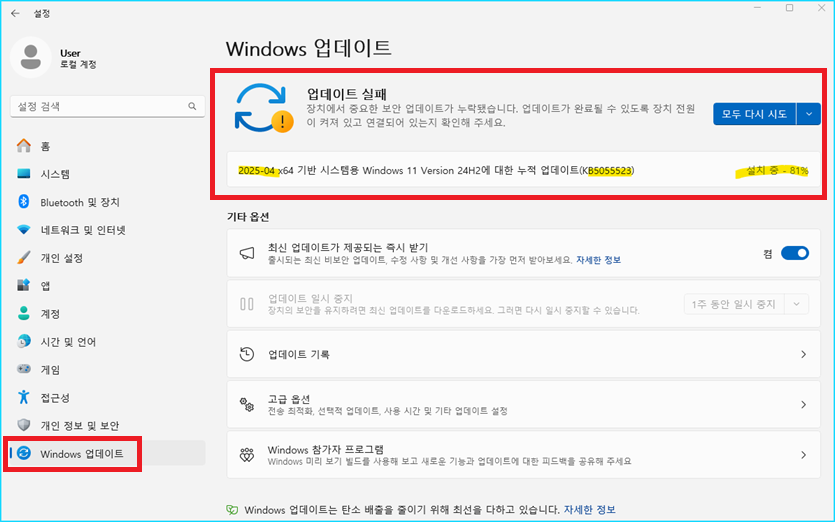
Task: Click the Windows 업데이트 sync icon in sidebar
Action: tap(24, 453)
